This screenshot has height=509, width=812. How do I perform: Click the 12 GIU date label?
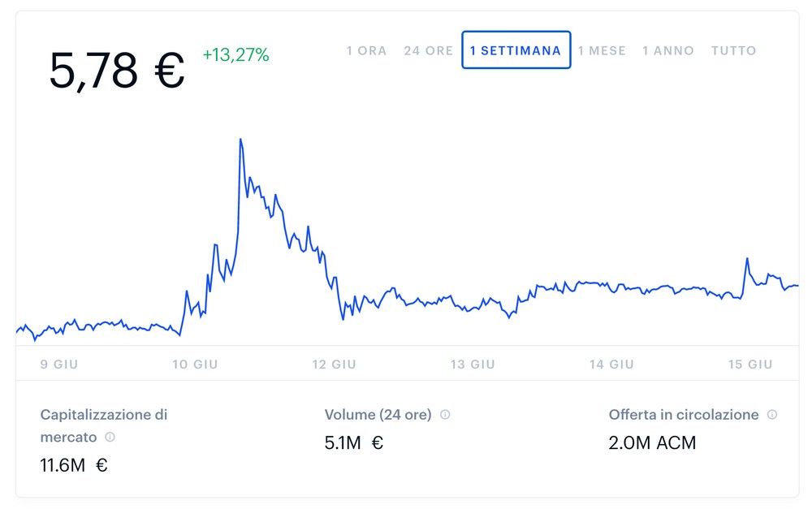(334, 364)
